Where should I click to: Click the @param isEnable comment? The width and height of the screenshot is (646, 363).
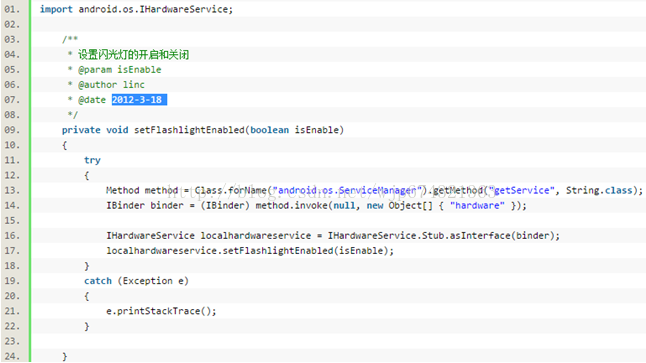coord(119,70)
